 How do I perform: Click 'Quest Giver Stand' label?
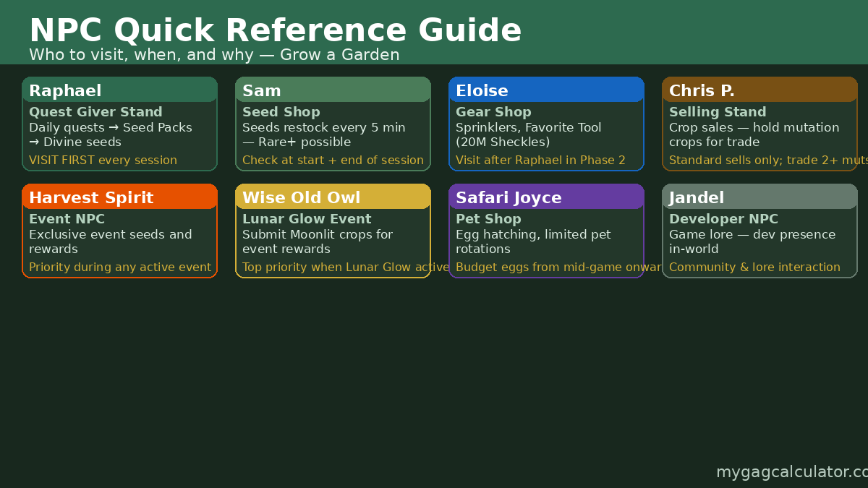pos(95,112)
